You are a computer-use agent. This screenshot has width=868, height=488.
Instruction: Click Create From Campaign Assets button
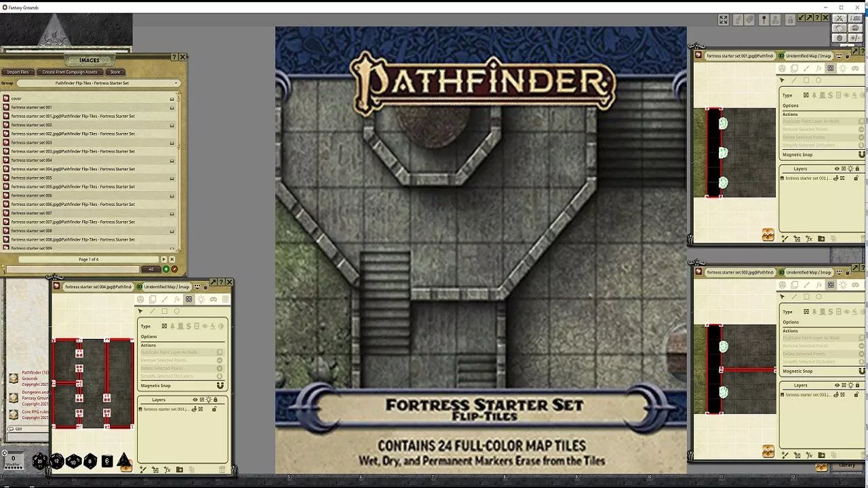tap(70, 72)
